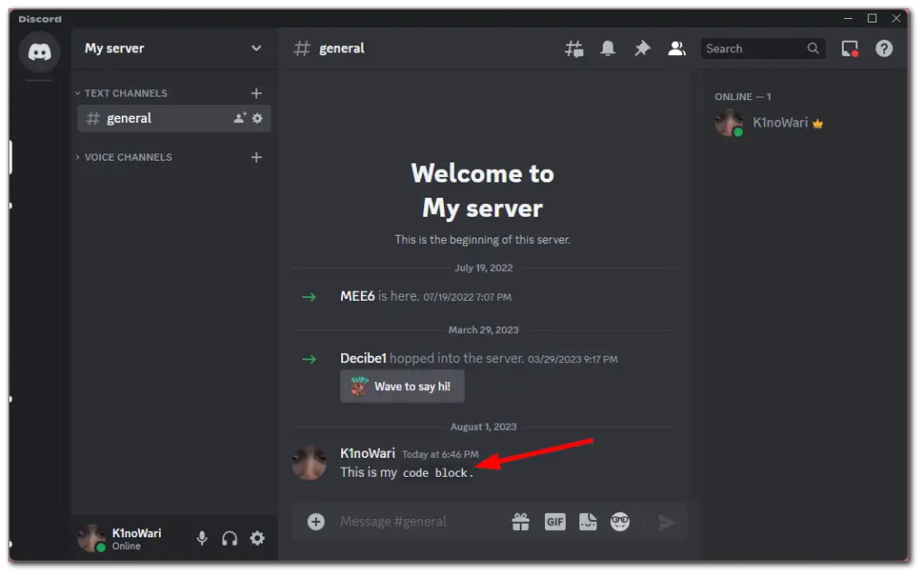Click the Wave to say hi! button
Screen dimensions: 924x577
coord(402,386)
